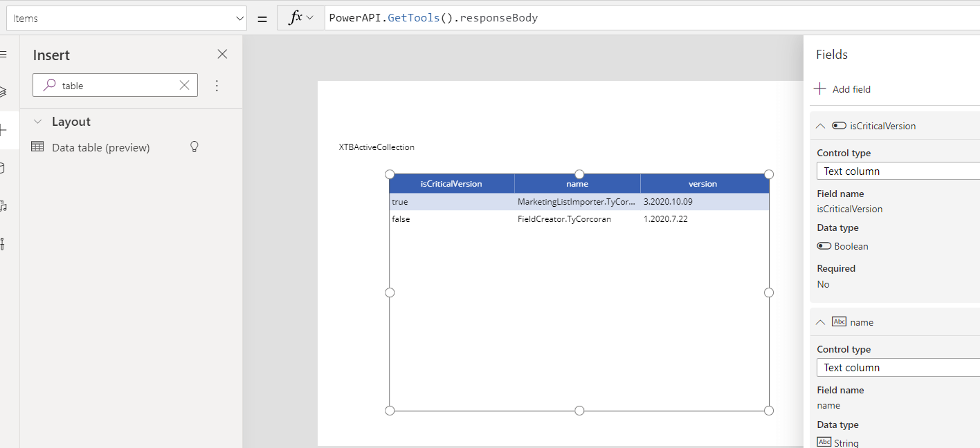The image size is (980, 448).
Task: Collapse the Layout section
Action: pyautogui.click(x=38, y=122)
